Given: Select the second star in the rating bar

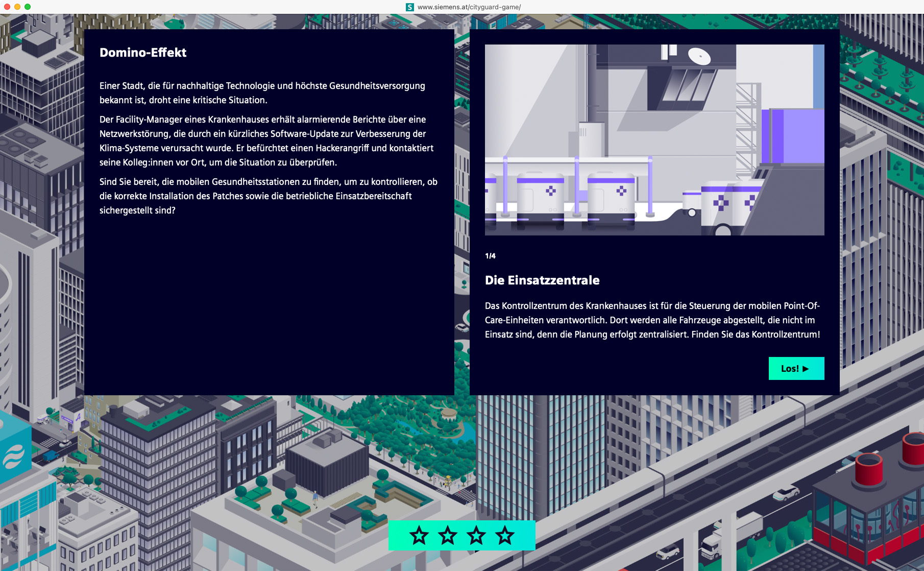Looking at the screenshot, I should tap(448, 536).
